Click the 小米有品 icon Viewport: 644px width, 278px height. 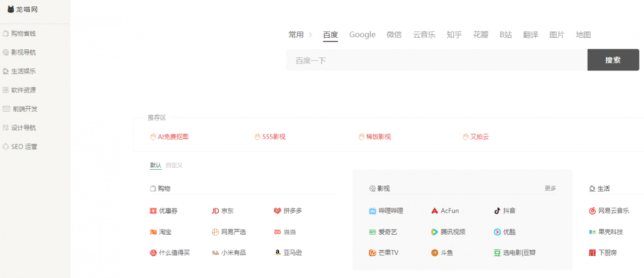215,253
